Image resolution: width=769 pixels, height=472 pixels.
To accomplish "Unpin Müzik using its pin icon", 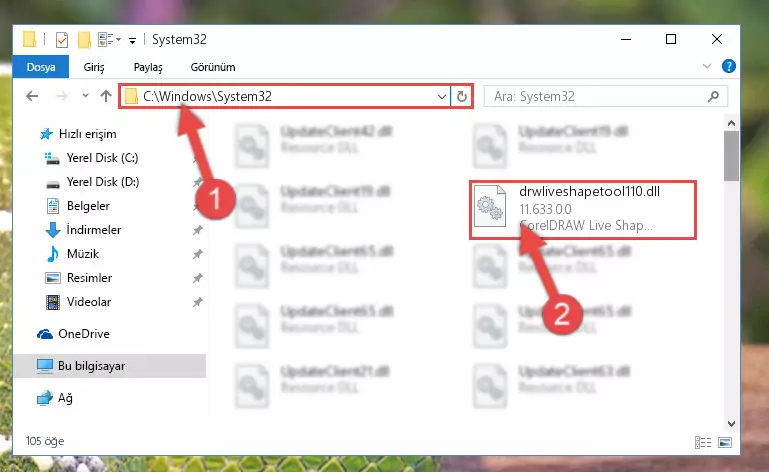I will (x=198, y=254).
